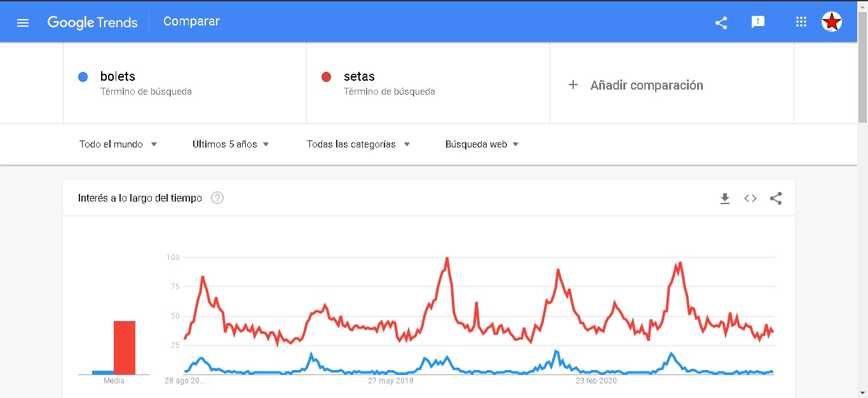Click the red setas average bar
This screenshot has height=398, width=868.
125,348
